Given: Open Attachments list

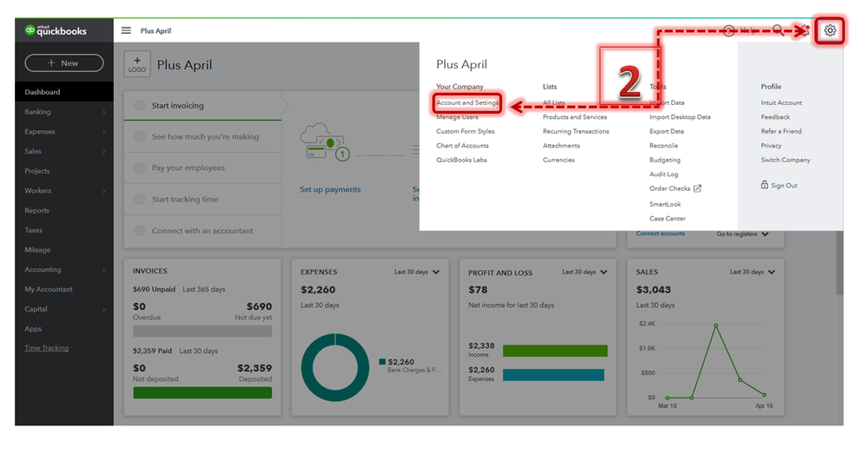Looking at the screenshot, I should point(561,146).
